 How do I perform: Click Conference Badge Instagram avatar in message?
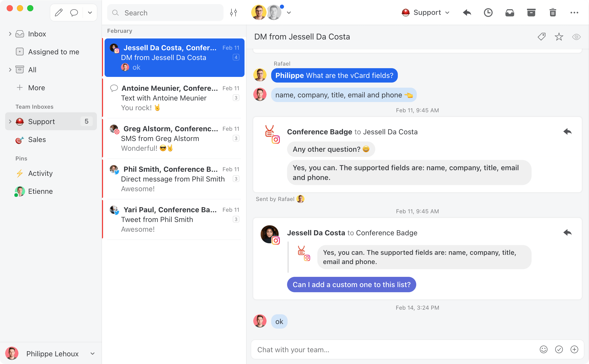[x=272, y=134]
